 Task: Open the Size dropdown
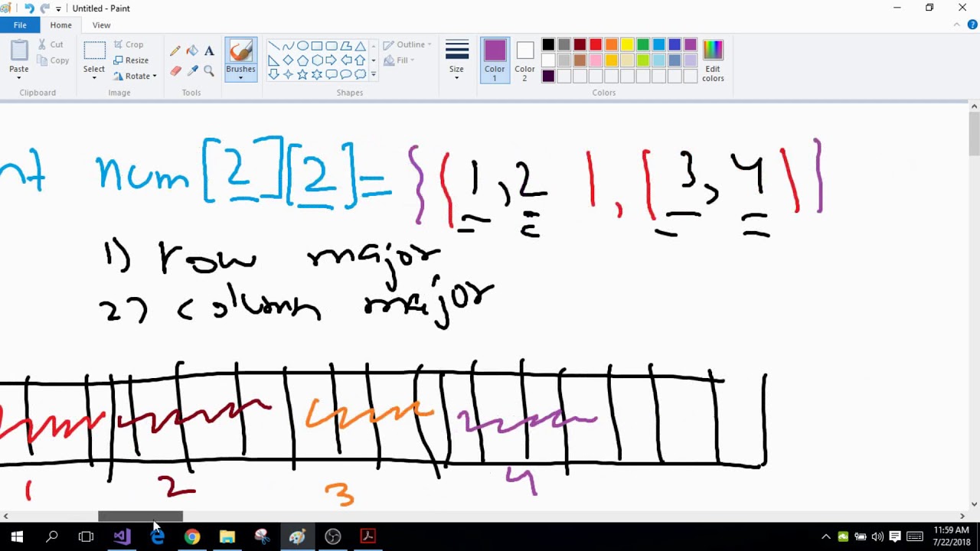456,60
